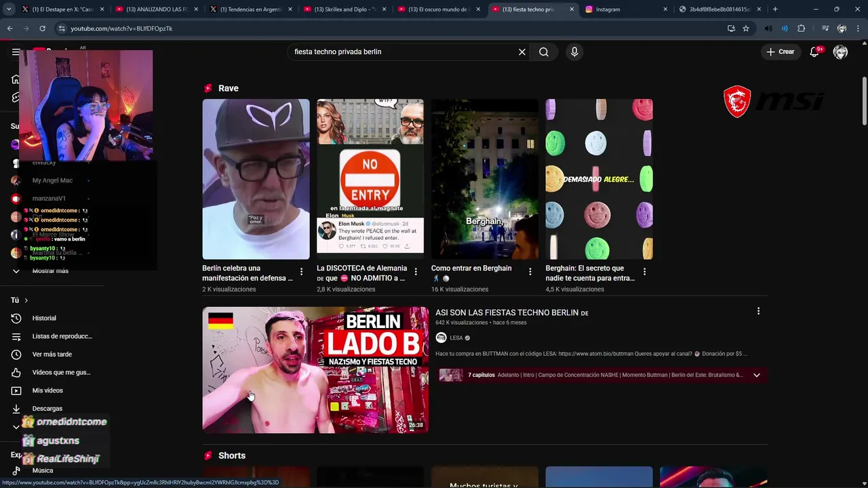Open the liked videos thumbs-up icon
Image resolution: width=868 pixels, height=488 pixels.
[x=16, y=372]
